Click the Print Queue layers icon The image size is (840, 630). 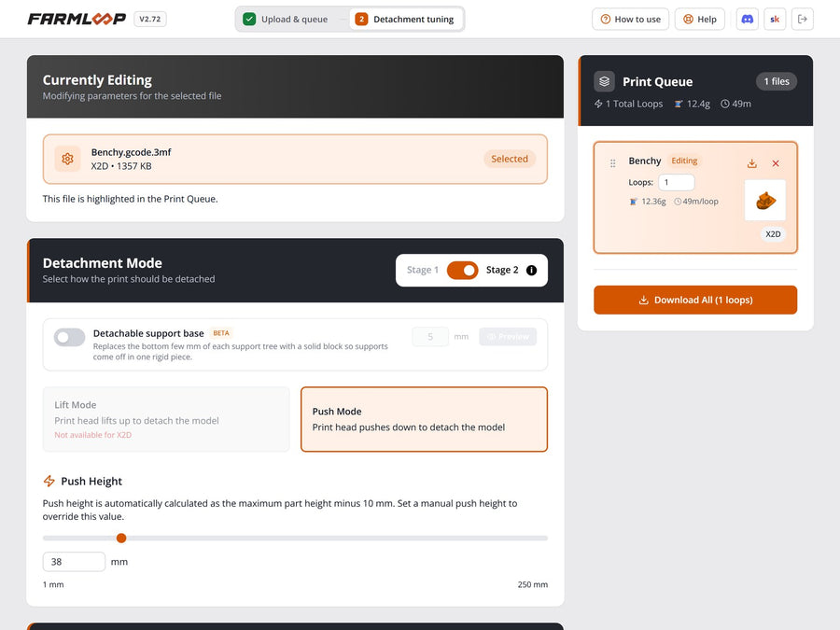point(604,81)
